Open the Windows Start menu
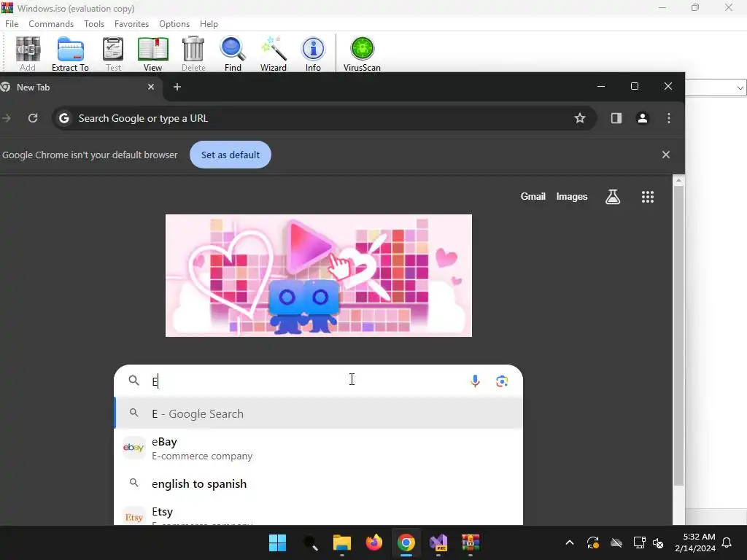747x560 pixels. (x=277, y=542)
